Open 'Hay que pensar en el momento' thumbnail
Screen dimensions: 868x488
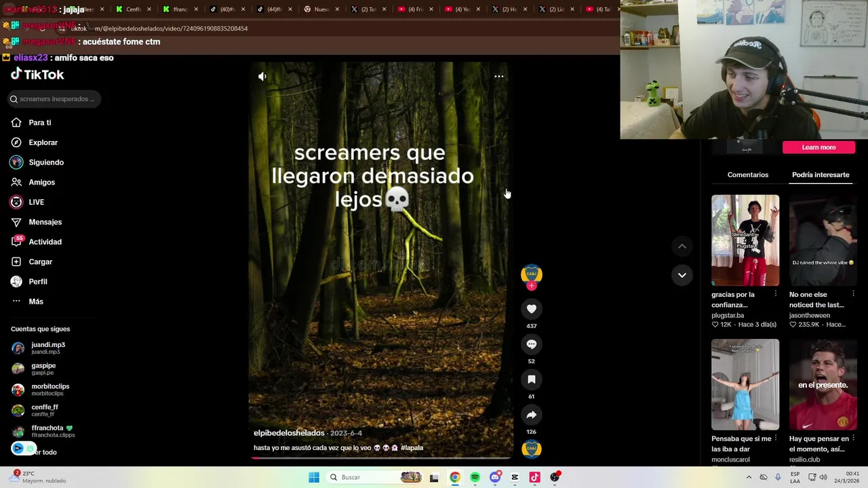point(823,385)
